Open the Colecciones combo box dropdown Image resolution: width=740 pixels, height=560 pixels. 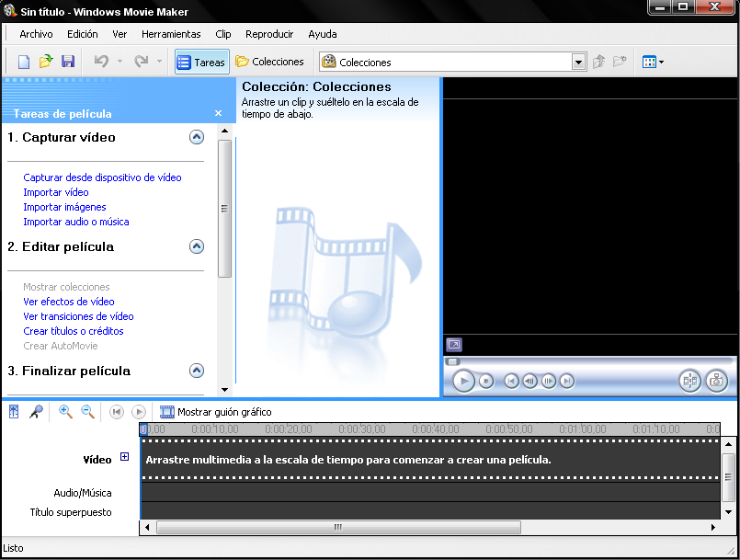coord(578,63)
